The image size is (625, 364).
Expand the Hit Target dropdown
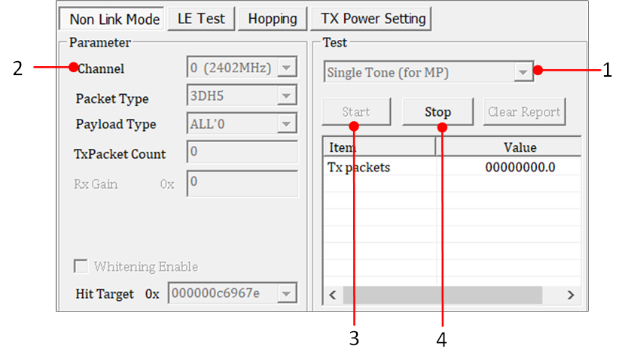coord(287,293)
